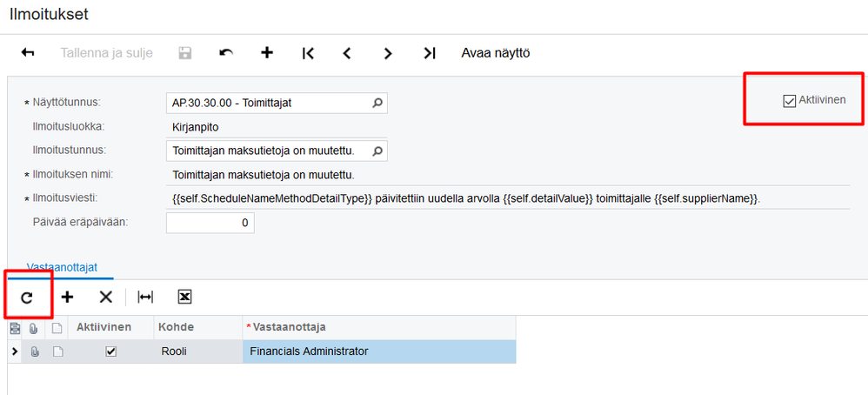Select the Rooli cell

[198, 351]
